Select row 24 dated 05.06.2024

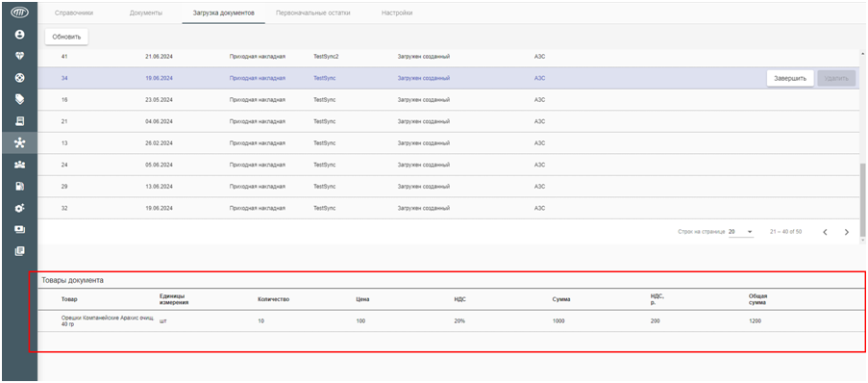(x=448, y=165)
